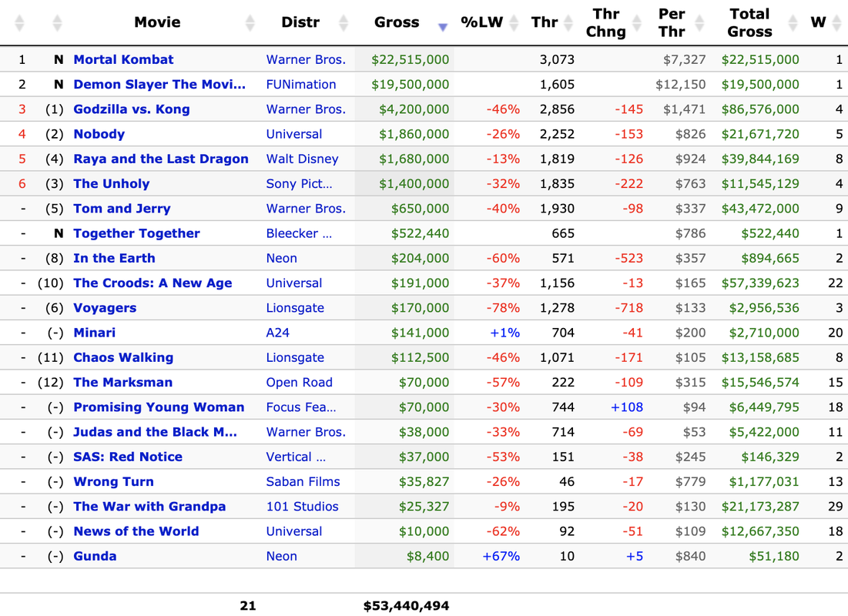Sort table by Movie column sort arrows
The height and width of the screenshot is (616, 848).
tap(250, 22)
